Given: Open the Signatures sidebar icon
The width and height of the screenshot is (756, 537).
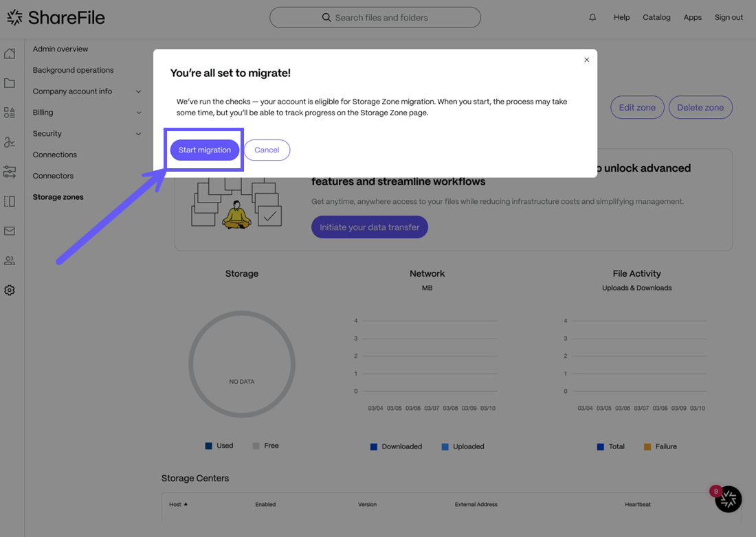Looking at the screenshot, I should (10, 142).
